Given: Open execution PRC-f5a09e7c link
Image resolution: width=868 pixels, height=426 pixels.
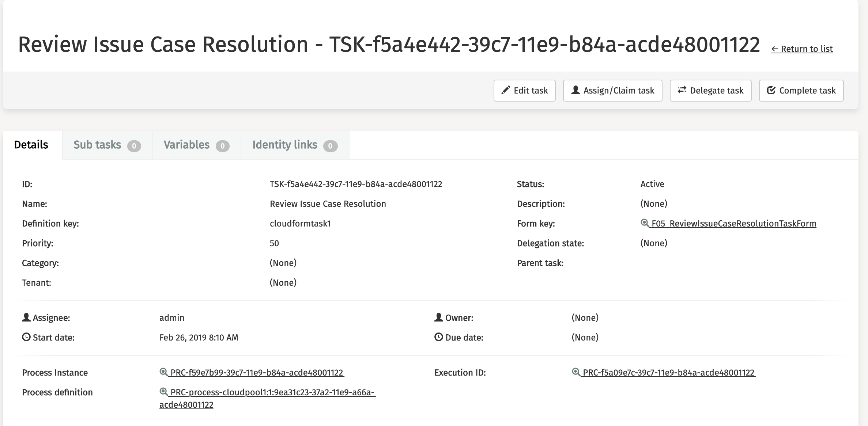Looking at the screenshot, I should pos(668,373).
